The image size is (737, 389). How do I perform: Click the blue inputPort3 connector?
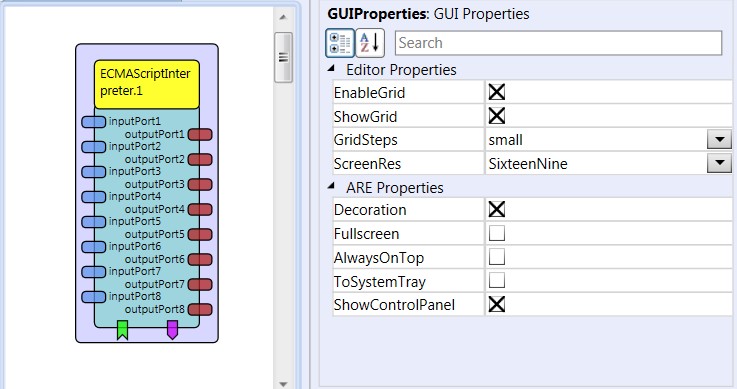point(94,172)
